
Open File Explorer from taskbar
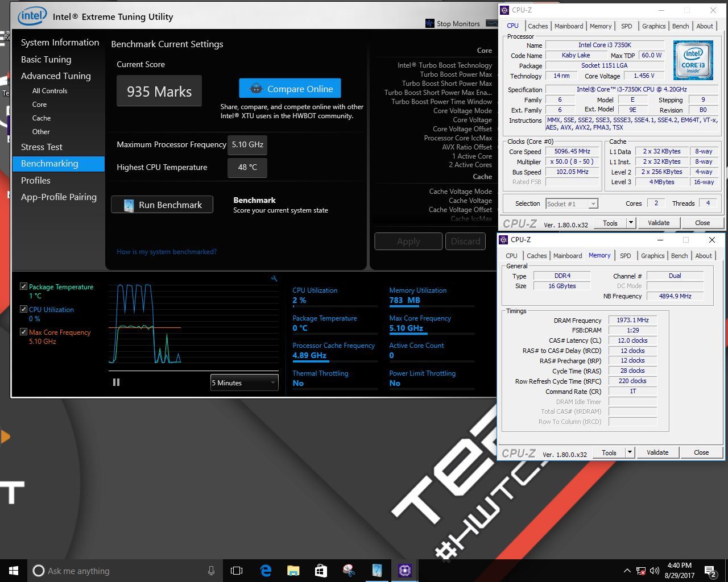293,571
